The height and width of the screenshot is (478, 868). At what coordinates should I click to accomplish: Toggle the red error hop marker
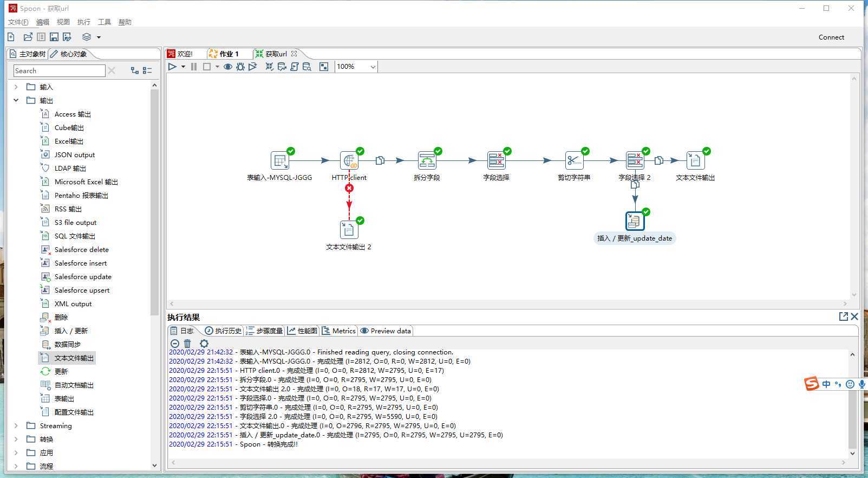pos(349,188)
